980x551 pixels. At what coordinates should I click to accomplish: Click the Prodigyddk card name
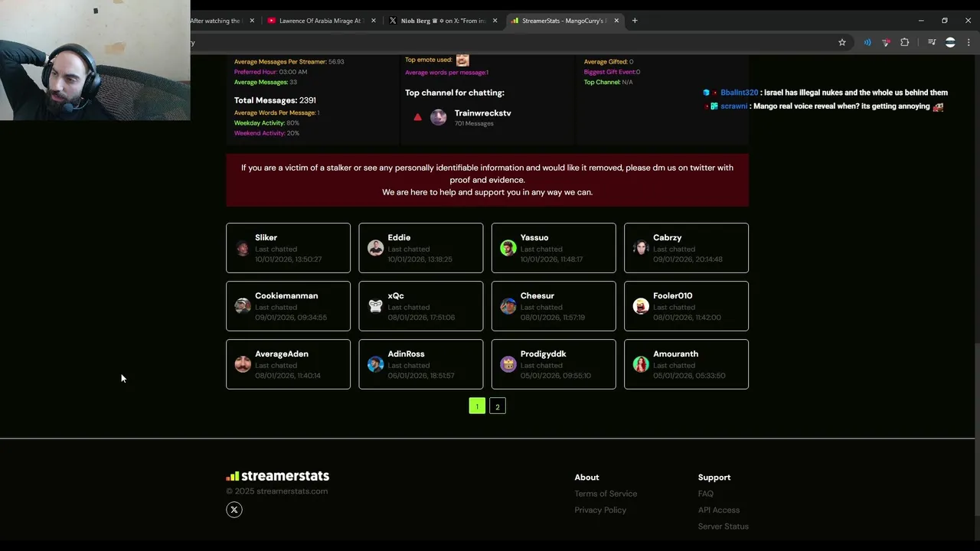click(x=544, y=354)
